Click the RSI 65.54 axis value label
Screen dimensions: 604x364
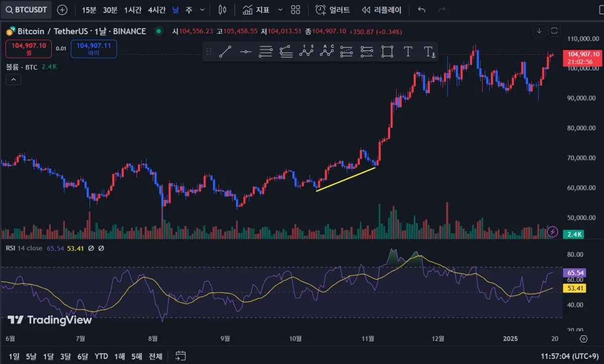[575, 273]
